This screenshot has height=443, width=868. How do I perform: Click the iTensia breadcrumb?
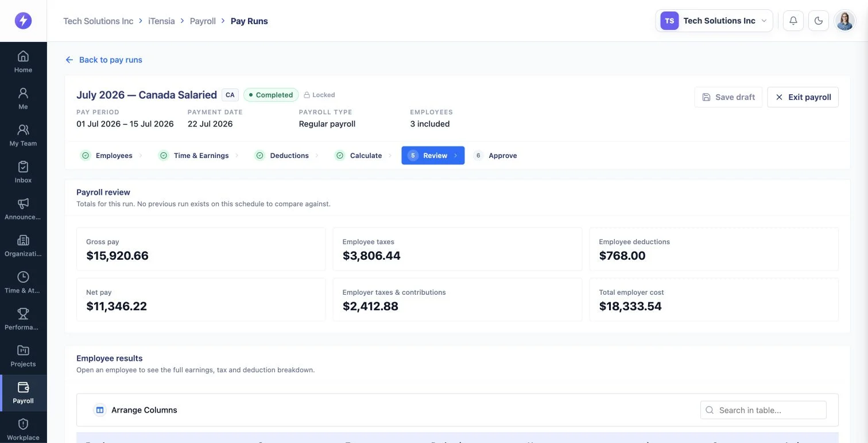coord(161,21)
